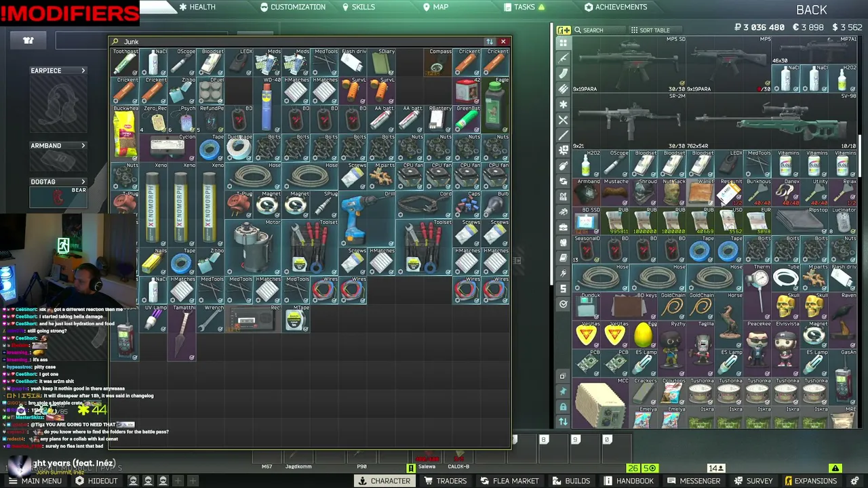Viewport: 868px width, 488px height.
Task: Click the euro balance 3 898
Action: pos(807,28)
